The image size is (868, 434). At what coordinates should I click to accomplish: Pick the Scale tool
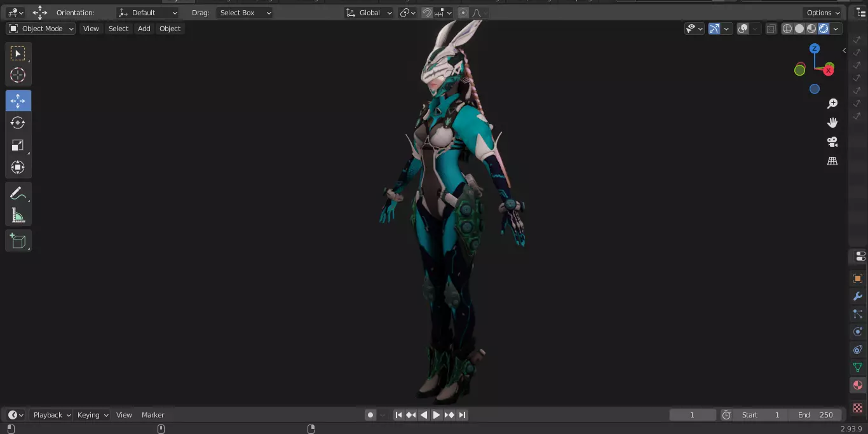(18, 145)
